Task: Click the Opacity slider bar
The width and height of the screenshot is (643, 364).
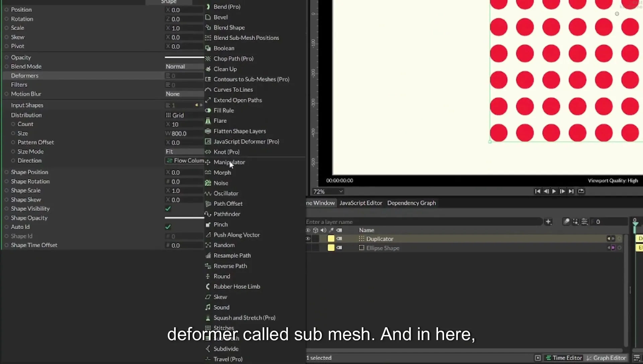Action: [x=184, y=58]
